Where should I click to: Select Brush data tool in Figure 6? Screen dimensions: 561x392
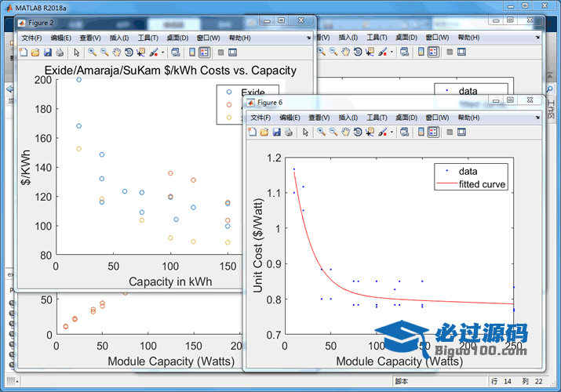(x=383, y=132)
